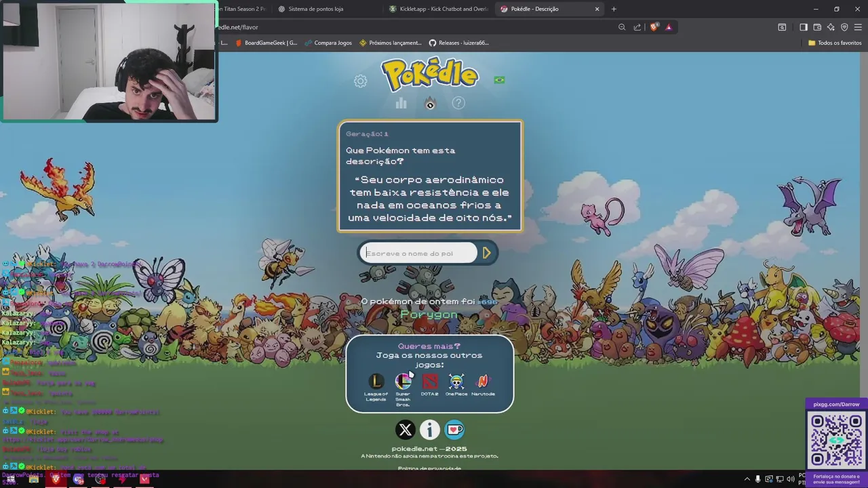
Task: Open the Política de privacidade link
Action: tap(430, 468)
